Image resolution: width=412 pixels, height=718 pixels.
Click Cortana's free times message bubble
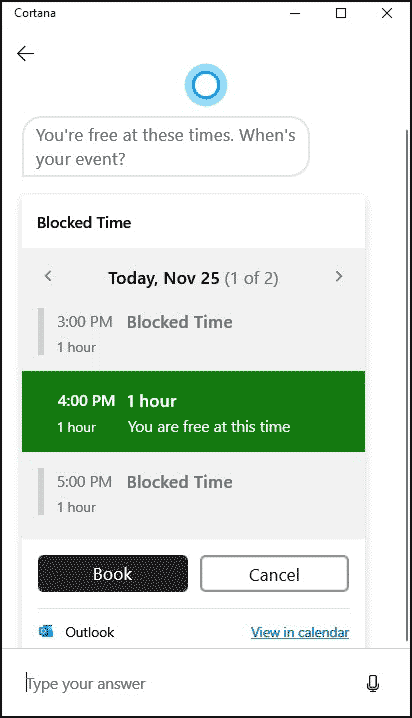166,147
